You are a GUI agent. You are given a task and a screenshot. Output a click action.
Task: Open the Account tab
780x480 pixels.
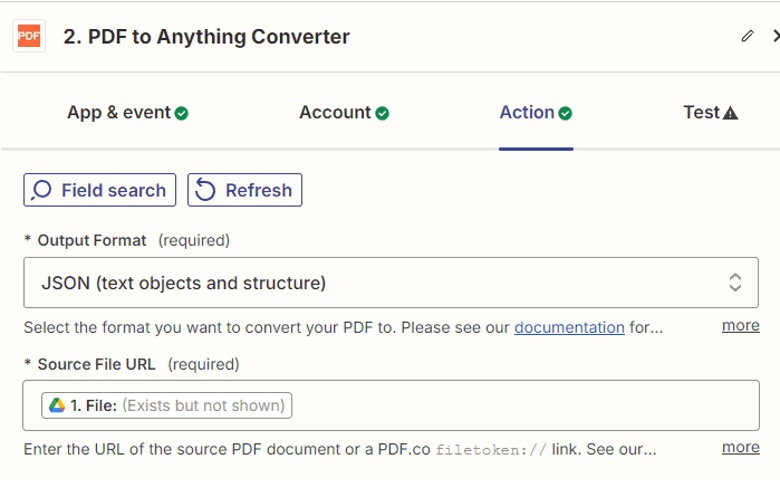coord(335,113)
